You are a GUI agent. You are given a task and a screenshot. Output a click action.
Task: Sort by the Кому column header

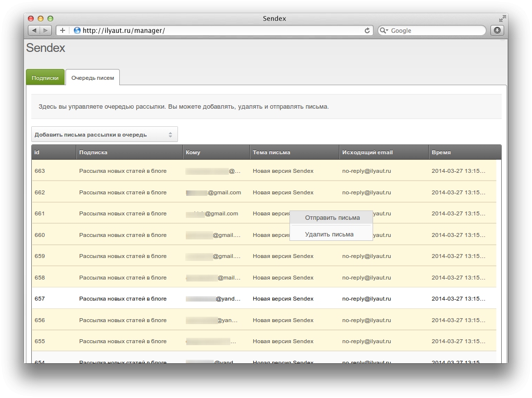(216, 152)
